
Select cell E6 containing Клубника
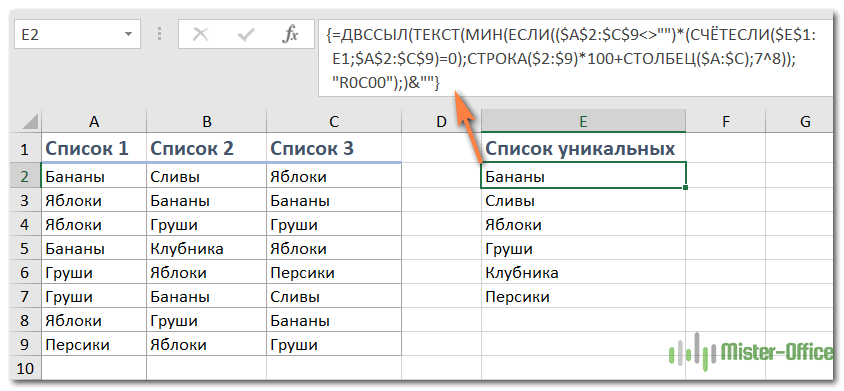(x=583, y=273)
